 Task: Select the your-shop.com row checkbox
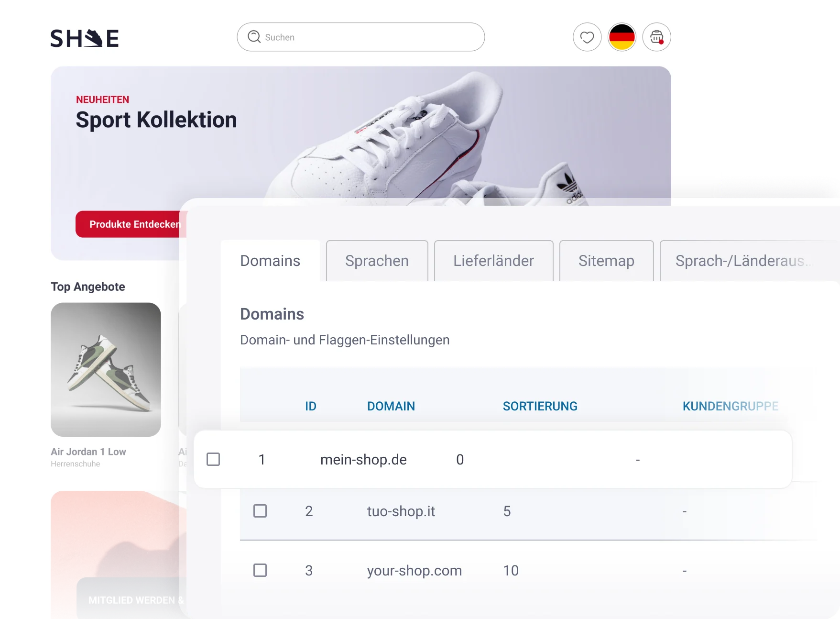tap(260, 570)
